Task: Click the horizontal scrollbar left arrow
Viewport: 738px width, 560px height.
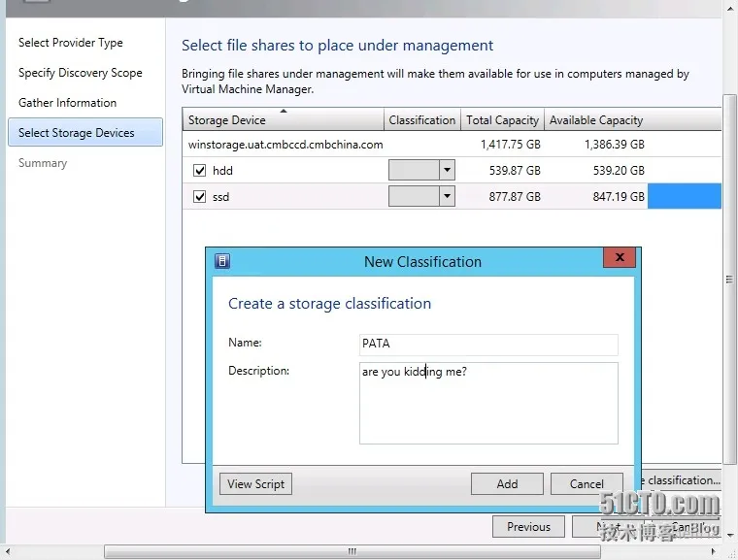Action: pyautogui.click(x=8, y=551)
